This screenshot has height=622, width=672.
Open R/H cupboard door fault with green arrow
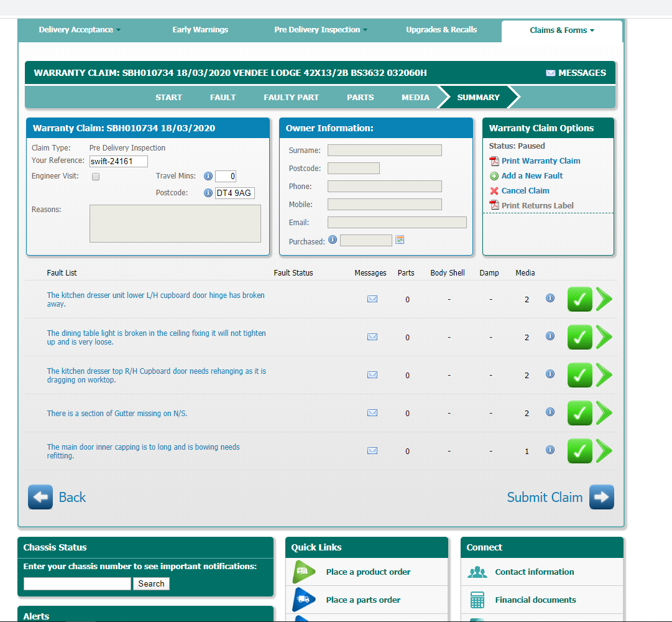click(x=604, y=375)
